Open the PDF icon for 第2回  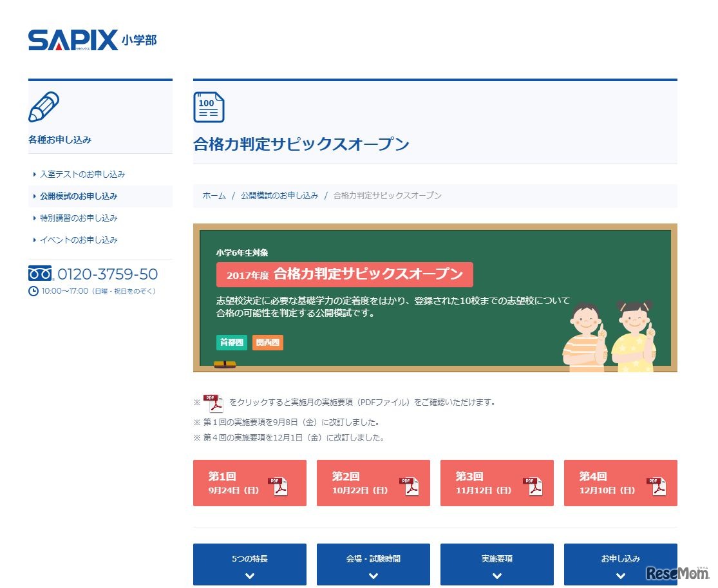pyautogui.click(x=409, y=486)
